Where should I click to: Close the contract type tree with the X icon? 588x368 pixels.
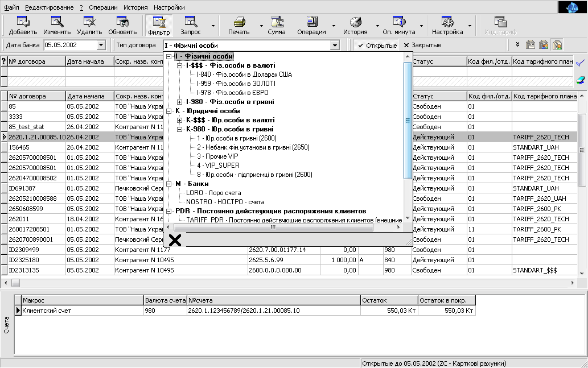pos(175,240)
